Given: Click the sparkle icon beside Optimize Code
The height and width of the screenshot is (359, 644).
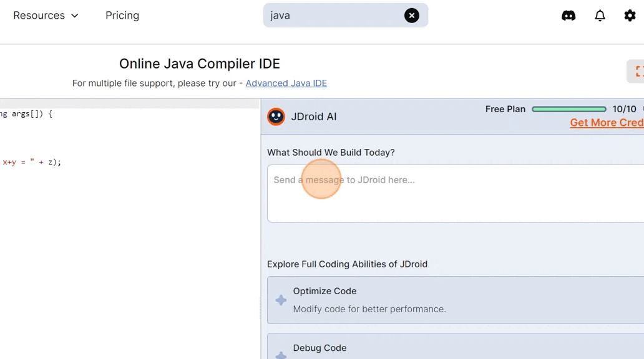Looking at the screenshot, I should [x=281, y=300].
